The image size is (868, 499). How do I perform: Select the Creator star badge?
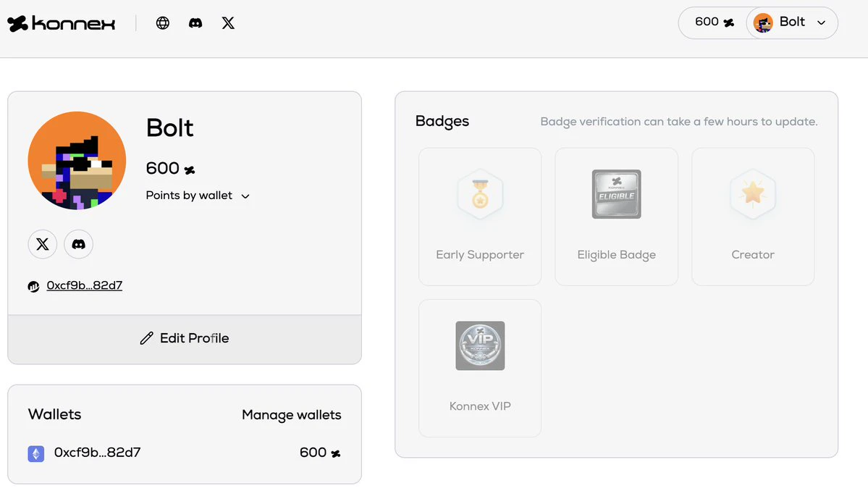pyautogui.click(x=753, y=217)
